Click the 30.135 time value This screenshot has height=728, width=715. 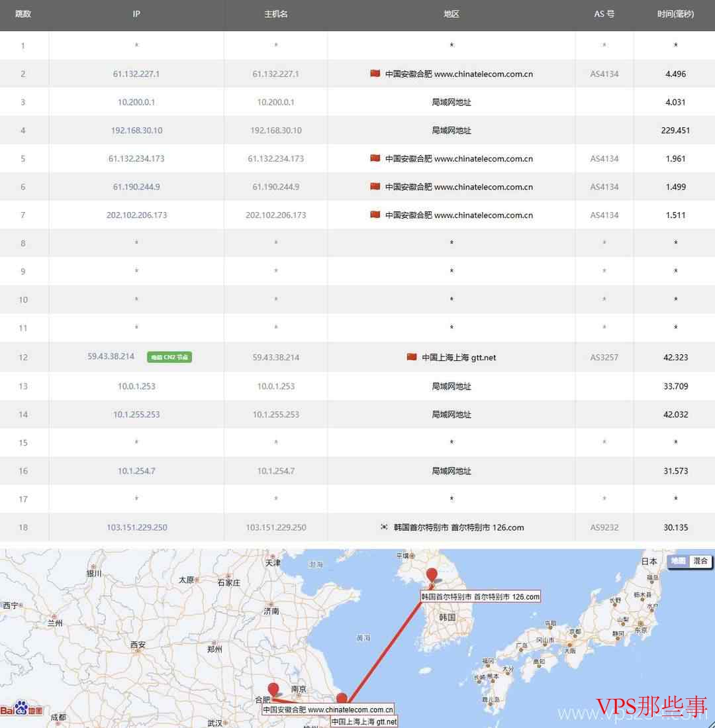click(x=675, y=527)
